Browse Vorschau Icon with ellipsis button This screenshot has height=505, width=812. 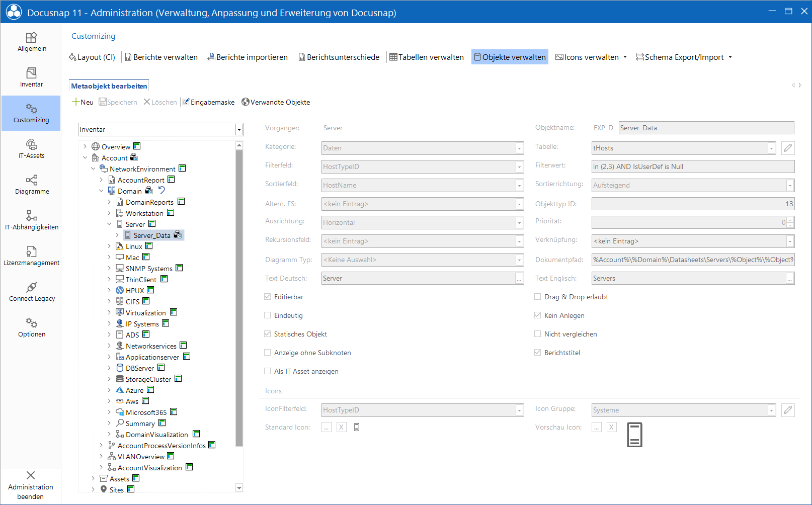597,427
